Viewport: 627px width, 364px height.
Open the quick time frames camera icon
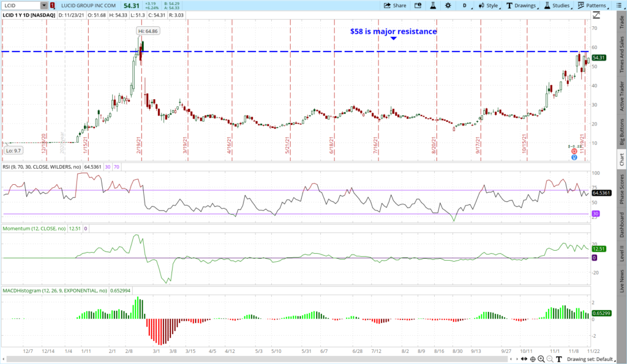tap(418, 6)
